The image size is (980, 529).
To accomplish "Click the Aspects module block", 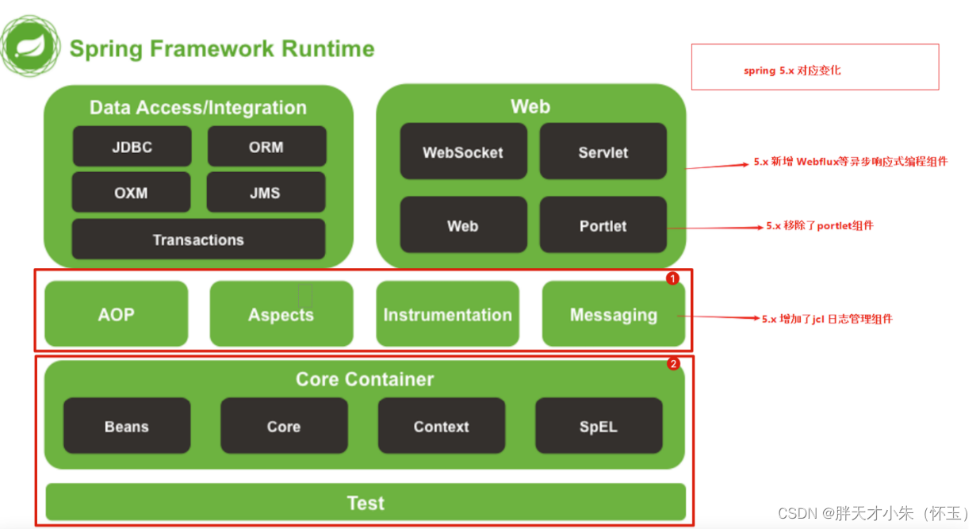I will (281, 314).
